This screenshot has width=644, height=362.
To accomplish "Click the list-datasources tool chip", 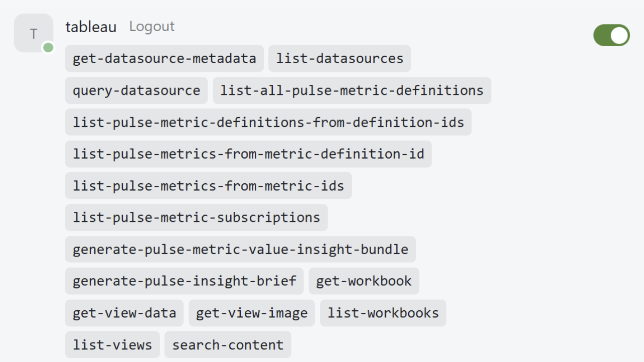I will tap(340, 59).
